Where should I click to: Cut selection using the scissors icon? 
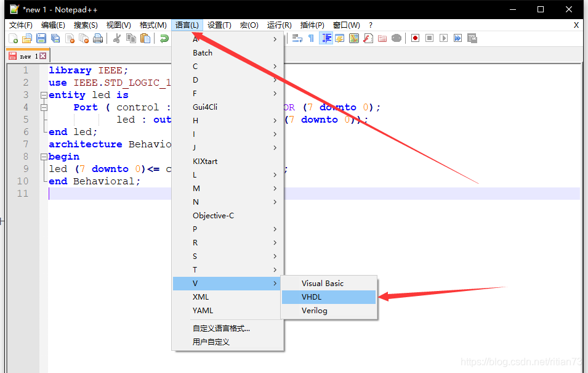click(x=116, y=38)
